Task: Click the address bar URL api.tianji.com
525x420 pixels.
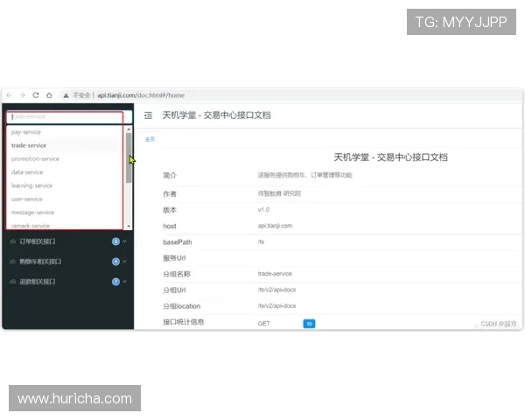Action: click(x=141, y=95)
